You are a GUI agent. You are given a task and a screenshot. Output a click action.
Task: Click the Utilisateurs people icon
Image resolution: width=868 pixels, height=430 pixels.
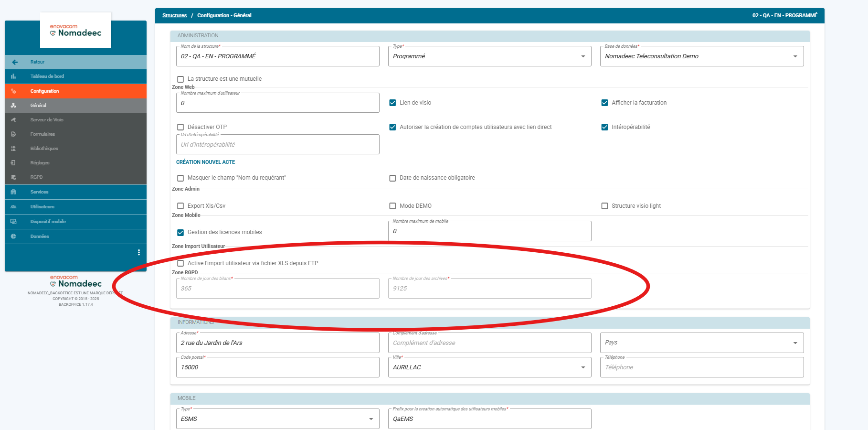click(x=13, y=207)
